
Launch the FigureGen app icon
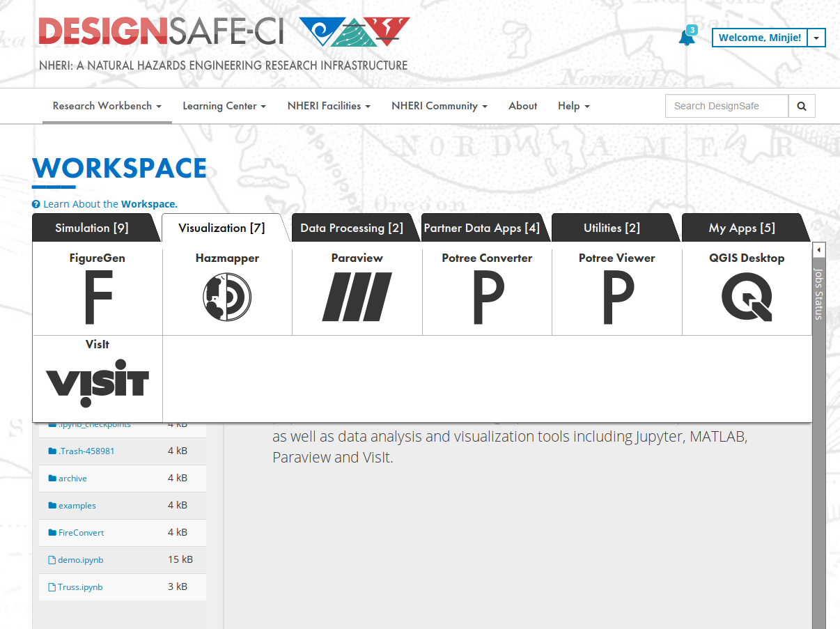tap(98, 297)
